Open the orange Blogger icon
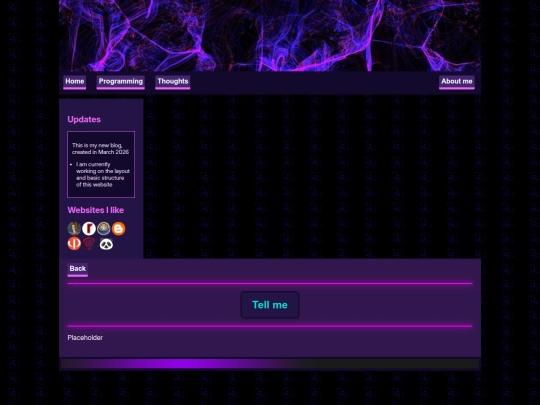Image resolution: width=540 pixels, height=405 pixels. 118,229
